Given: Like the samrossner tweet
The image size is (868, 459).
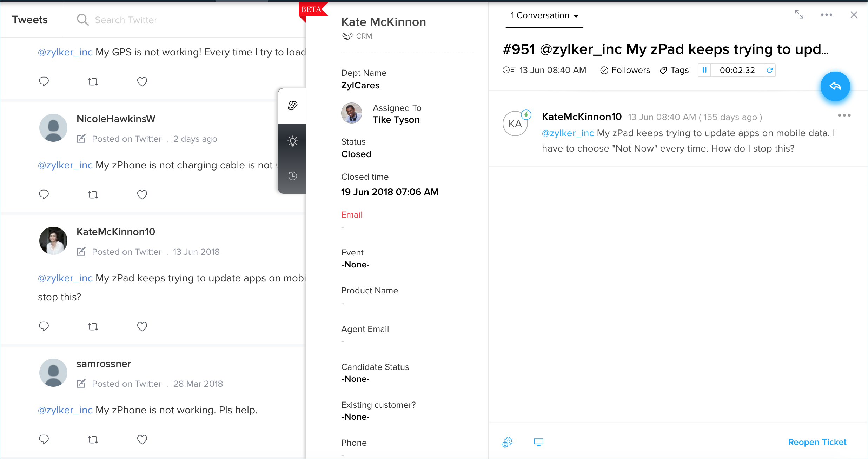Looking at the screenshot, I should pos(142,439).
